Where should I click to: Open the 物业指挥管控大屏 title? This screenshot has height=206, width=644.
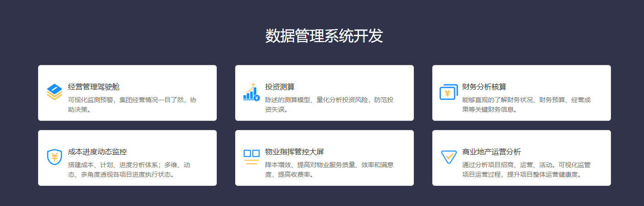(x=294, y=152)
